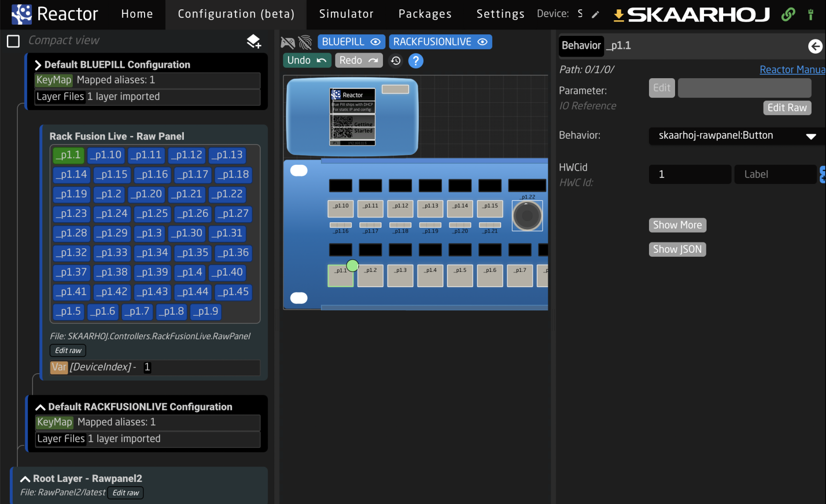The width and height of the screenshot is (826, 504).
Task: Click Edit raw next to RawPanel2/latest
Action: click(x=125, y=493)
